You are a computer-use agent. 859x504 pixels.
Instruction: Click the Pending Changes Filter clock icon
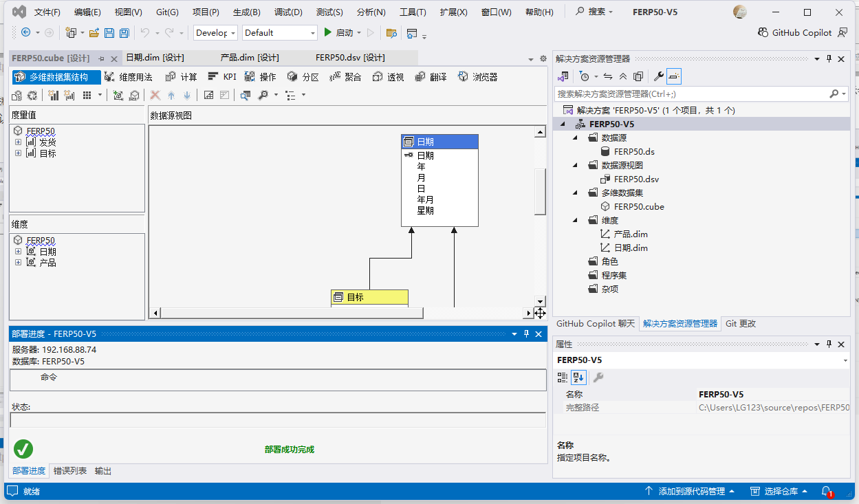(x=585, y=76)
